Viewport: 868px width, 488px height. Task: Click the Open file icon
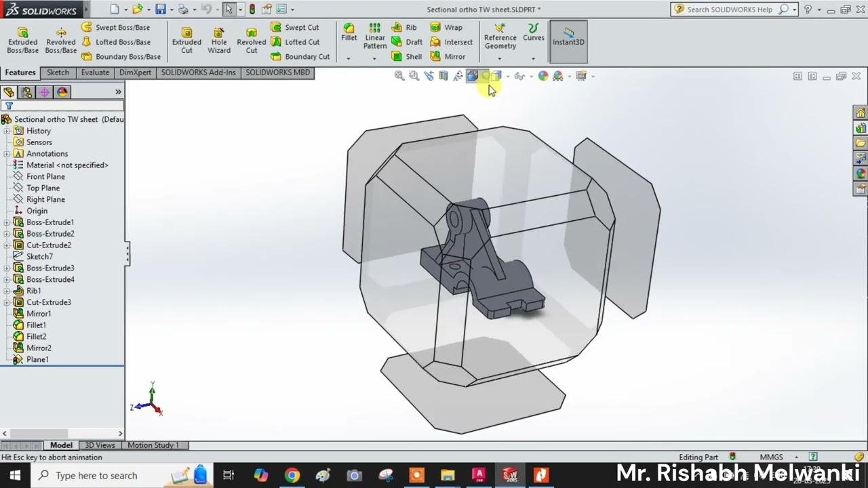click(x=138, y=9)
